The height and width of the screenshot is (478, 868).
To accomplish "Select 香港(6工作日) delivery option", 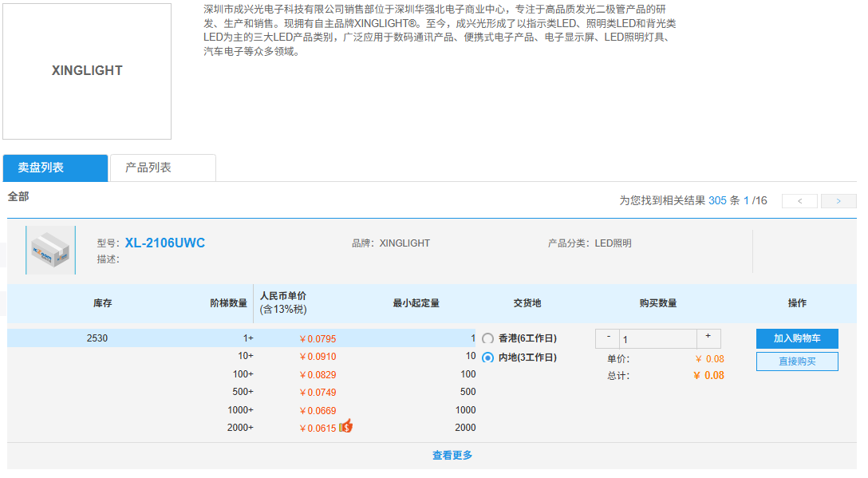I will point(487,338).
